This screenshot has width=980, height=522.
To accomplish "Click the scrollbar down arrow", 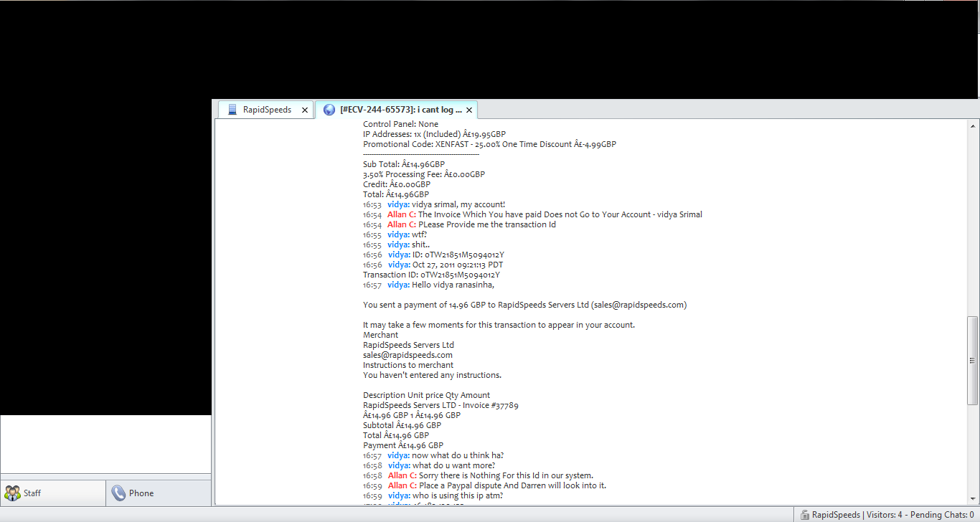I will (973, 500).
